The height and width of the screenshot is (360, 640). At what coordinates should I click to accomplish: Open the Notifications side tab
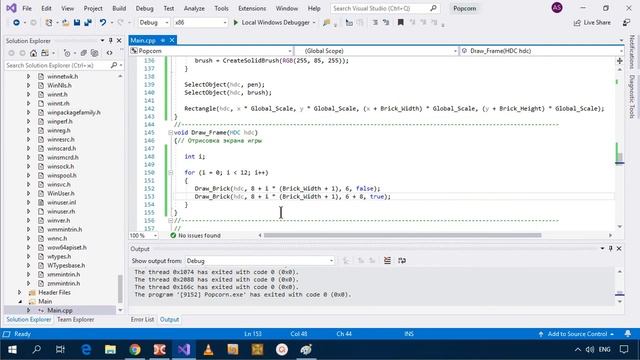632,52
